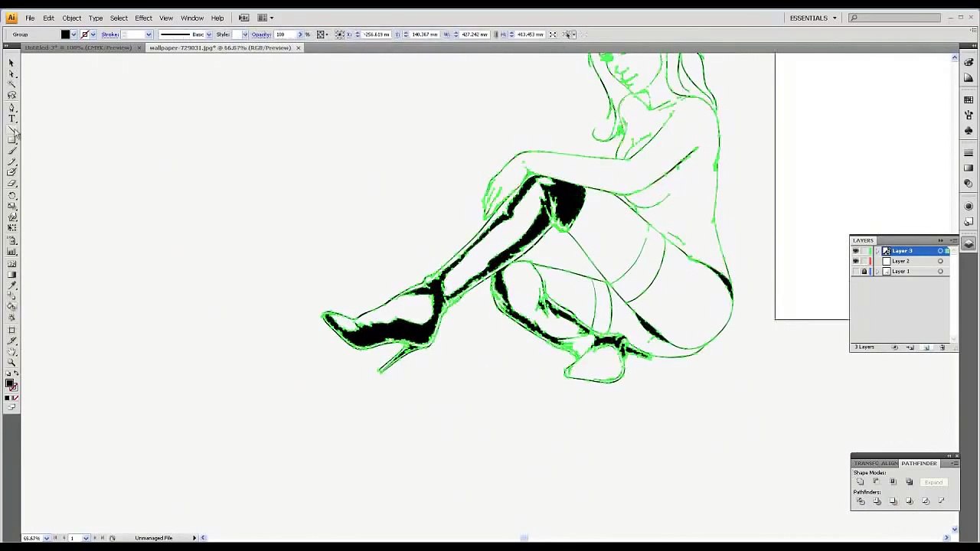Toggle lock column for Layer 2
Screen dimensions: 980x551
[864, 261]
